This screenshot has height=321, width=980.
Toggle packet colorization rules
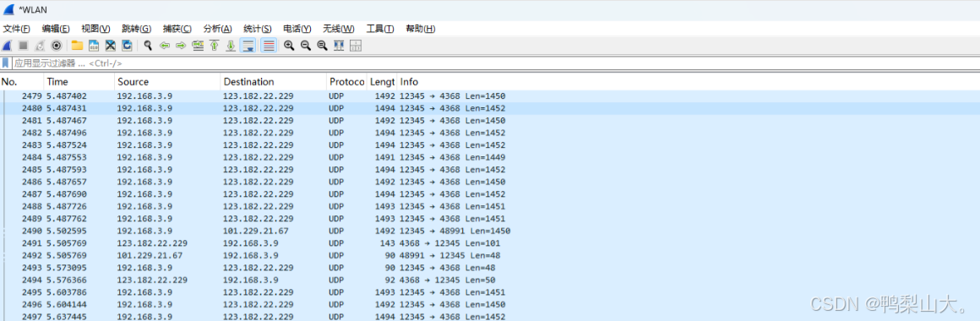269,46
